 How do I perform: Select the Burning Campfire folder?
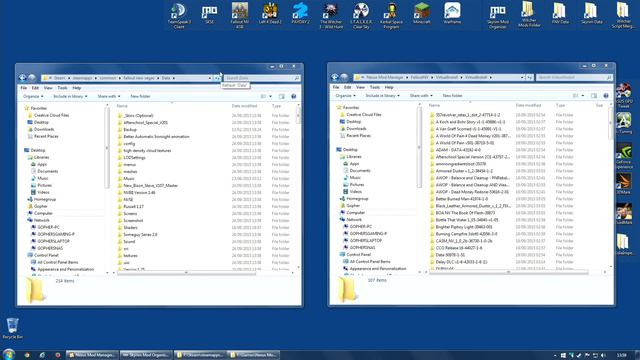tap(466, 234)
